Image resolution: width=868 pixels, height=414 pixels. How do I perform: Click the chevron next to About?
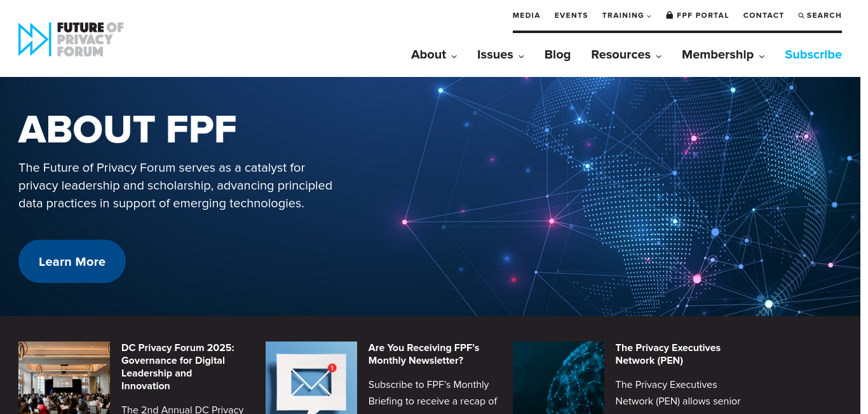coord(454,56)
